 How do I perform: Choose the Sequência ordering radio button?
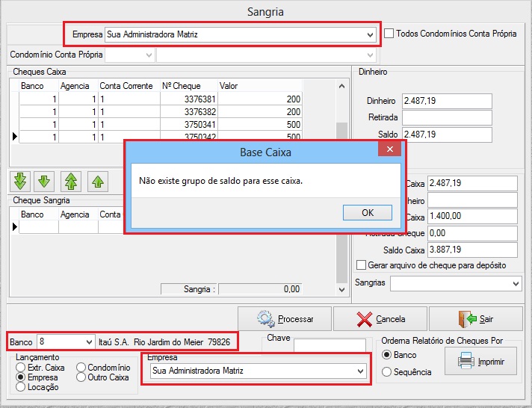386,372
